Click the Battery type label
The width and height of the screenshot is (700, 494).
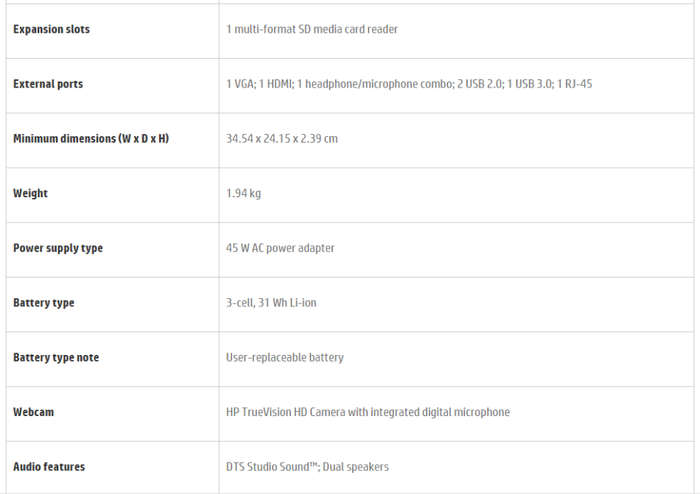pos(44,303)
